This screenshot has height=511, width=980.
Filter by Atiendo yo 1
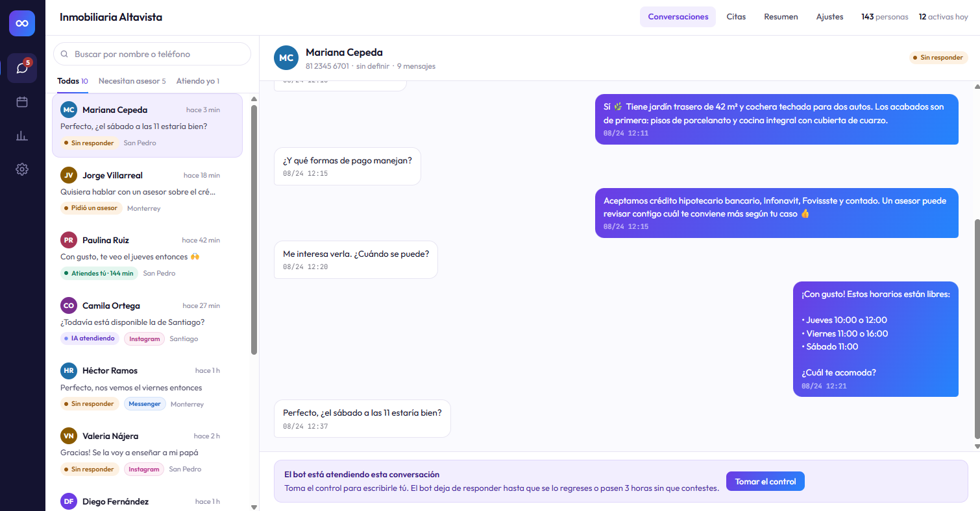tap(198, 81)
